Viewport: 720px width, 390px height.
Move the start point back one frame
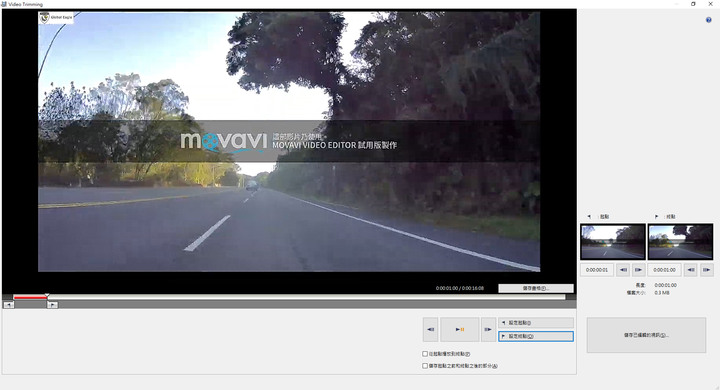[623, 270]
